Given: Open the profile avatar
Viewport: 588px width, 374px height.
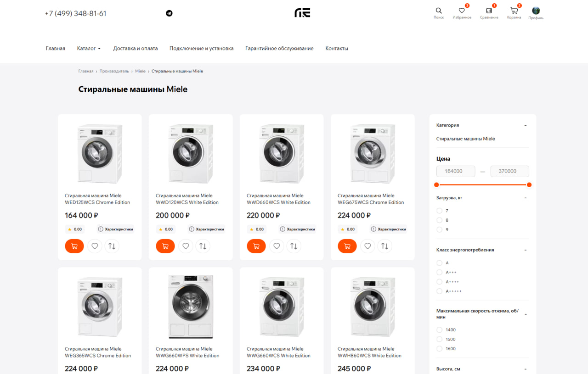Looking at the screenshot, I should point(536,11).
